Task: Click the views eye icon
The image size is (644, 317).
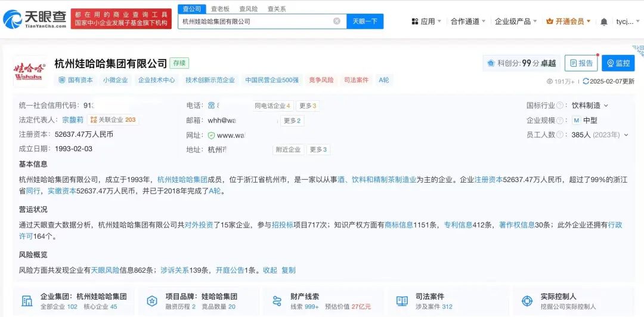Action: click(550, 81)
